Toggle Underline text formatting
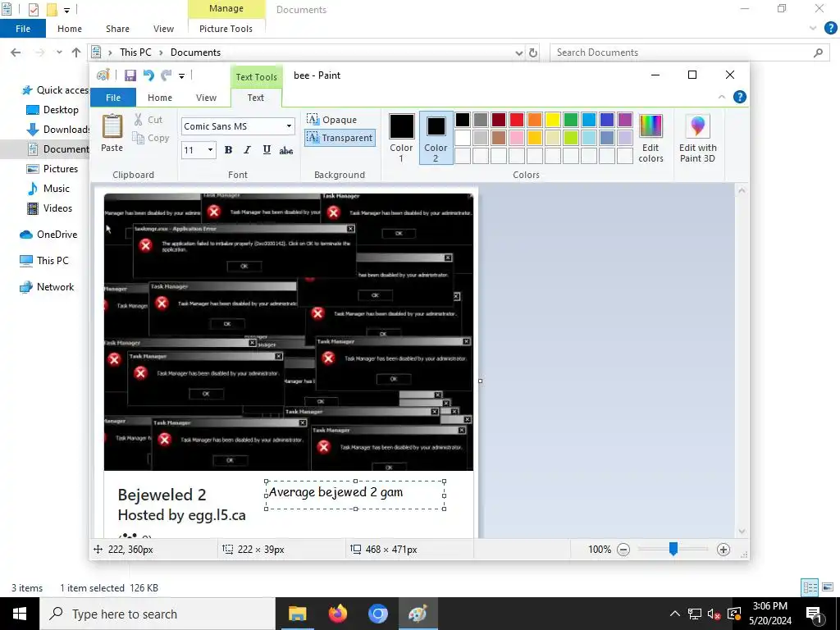 pyautogui.click(x=267, y=150)
